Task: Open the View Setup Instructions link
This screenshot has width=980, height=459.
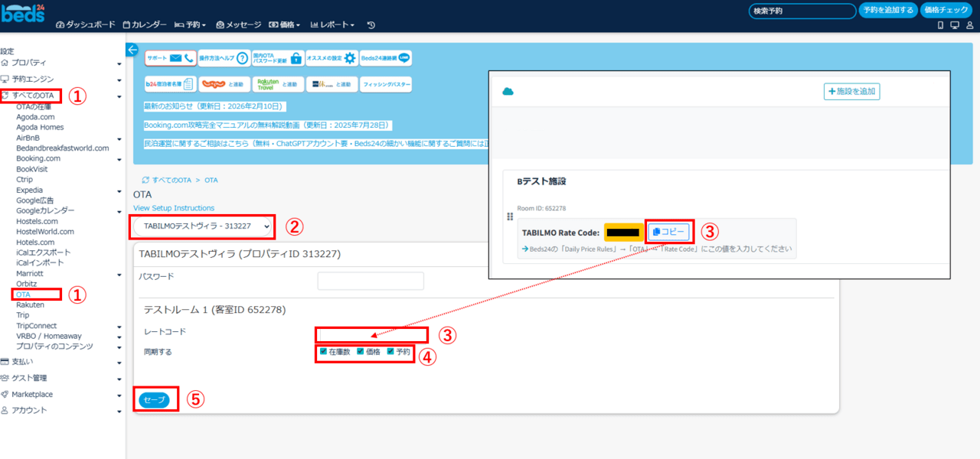Action: tap(174, 208)
